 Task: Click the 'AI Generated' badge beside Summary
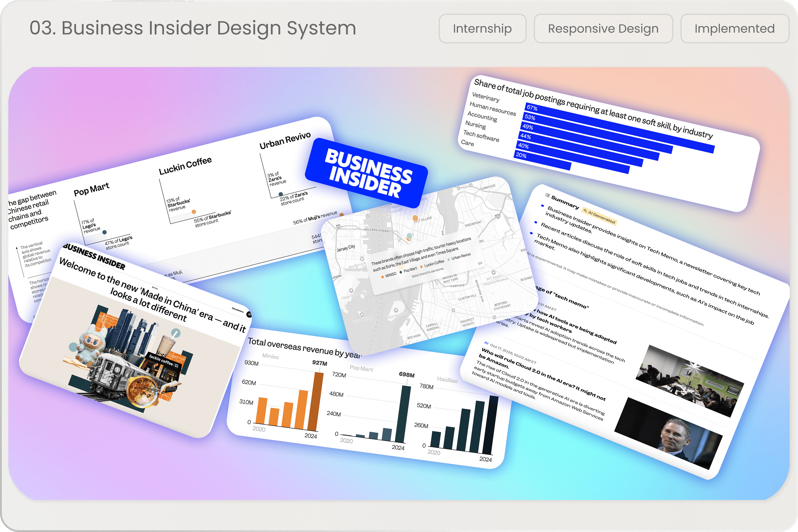click(599, 216)
